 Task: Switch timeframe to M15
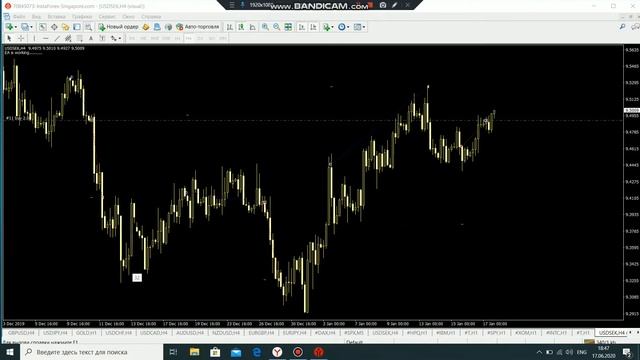click(155, 38)
